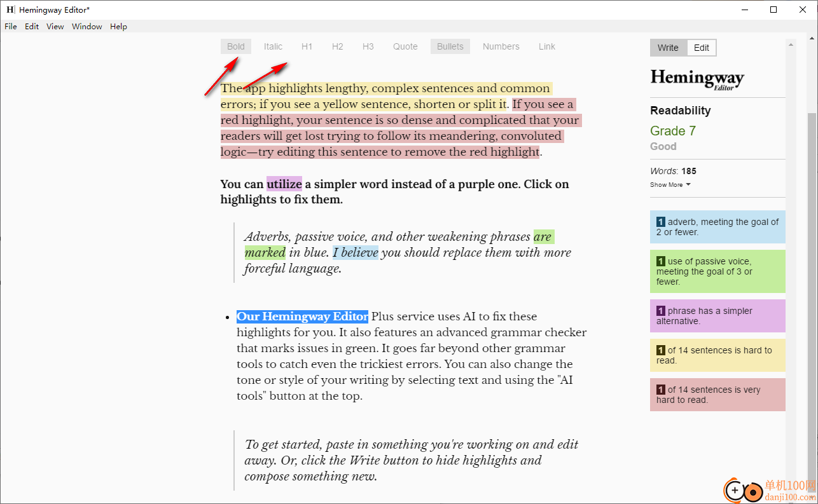Click the green highlighted phrase 'are'
The image size is (818, 504).
(543, 237)
